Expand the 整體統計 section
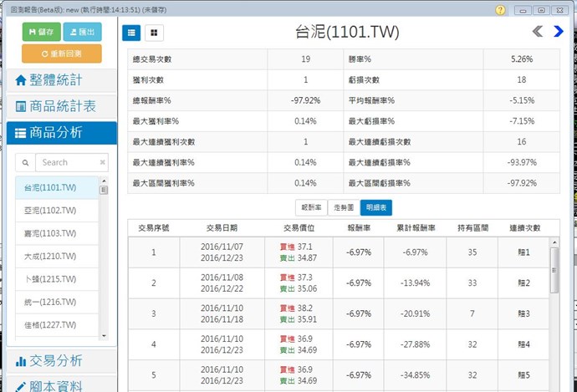Image resolution: width=577 pixels, height=392 pixels. click(59, 80)
